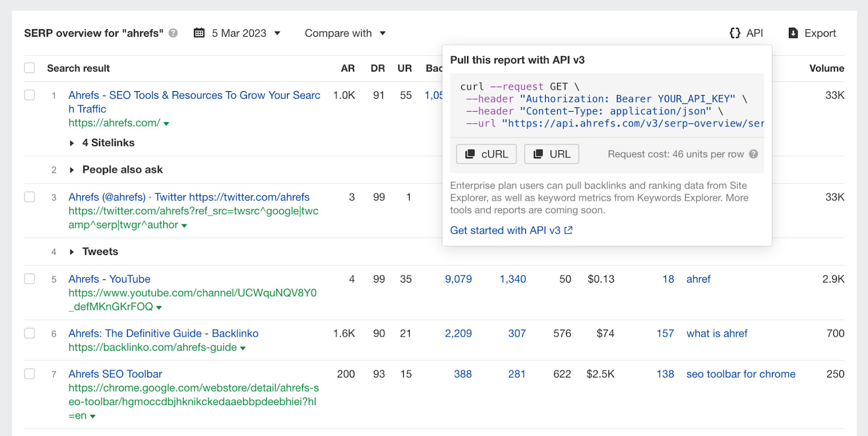Open the Ahrefs SEO Toolbar result title

pos(115,374)
